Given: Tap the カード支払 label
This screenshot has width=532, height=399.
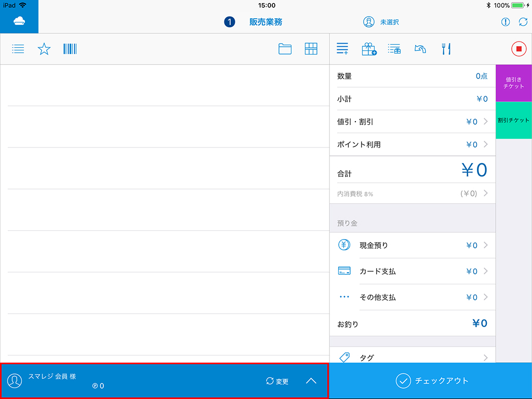Looking at the screenshot, I should [378, 271].
